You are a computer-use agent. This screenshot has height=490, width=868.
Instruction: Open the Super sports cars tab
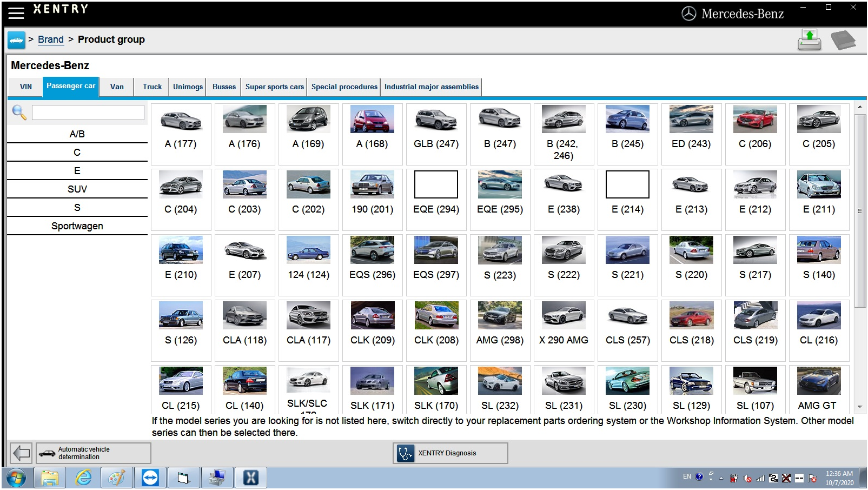[275, 87]
